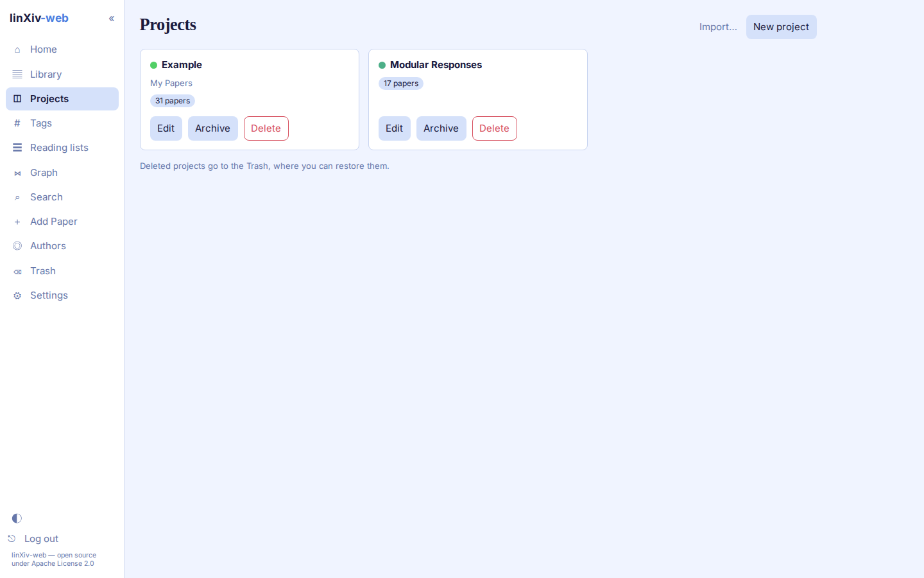Open the Trash page

click(62, 271)
